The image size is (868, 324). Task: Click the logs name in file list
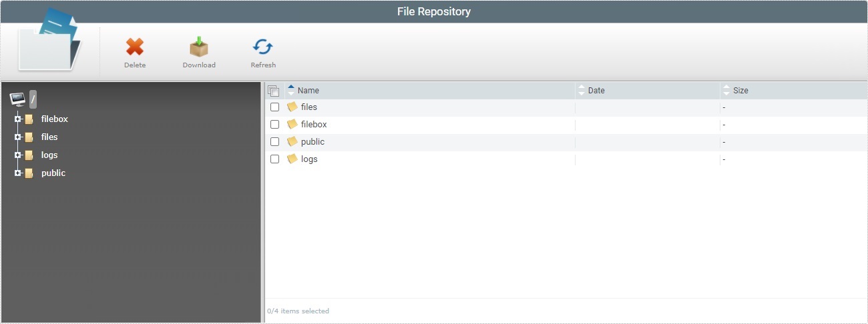[309, 159]
